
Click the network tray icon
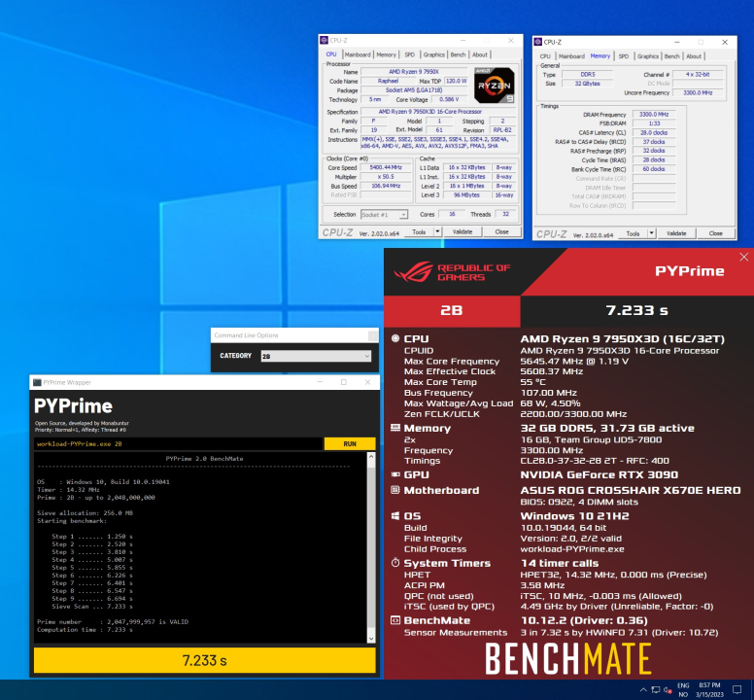coord(656,690)
